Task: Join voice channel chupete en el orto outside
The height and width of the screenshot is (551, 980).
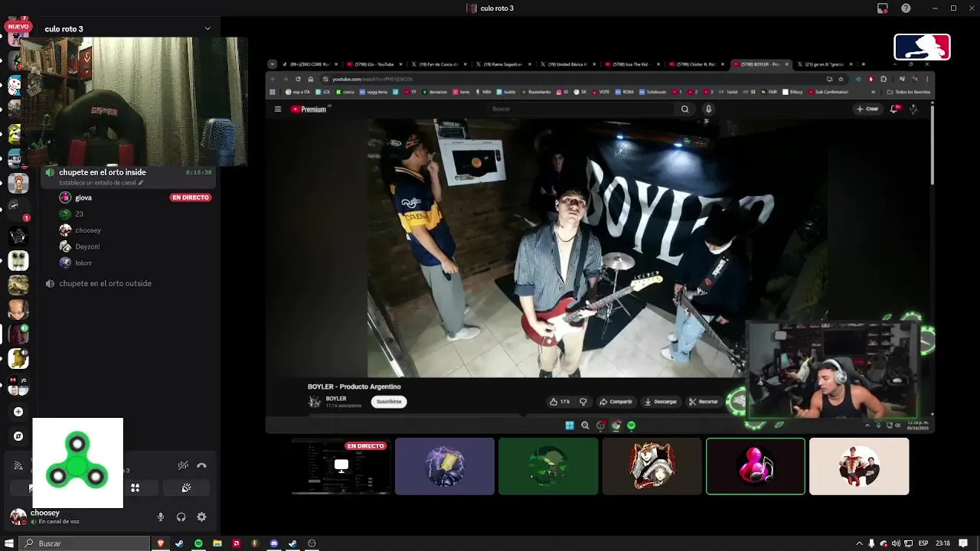Action: point(105,283)
